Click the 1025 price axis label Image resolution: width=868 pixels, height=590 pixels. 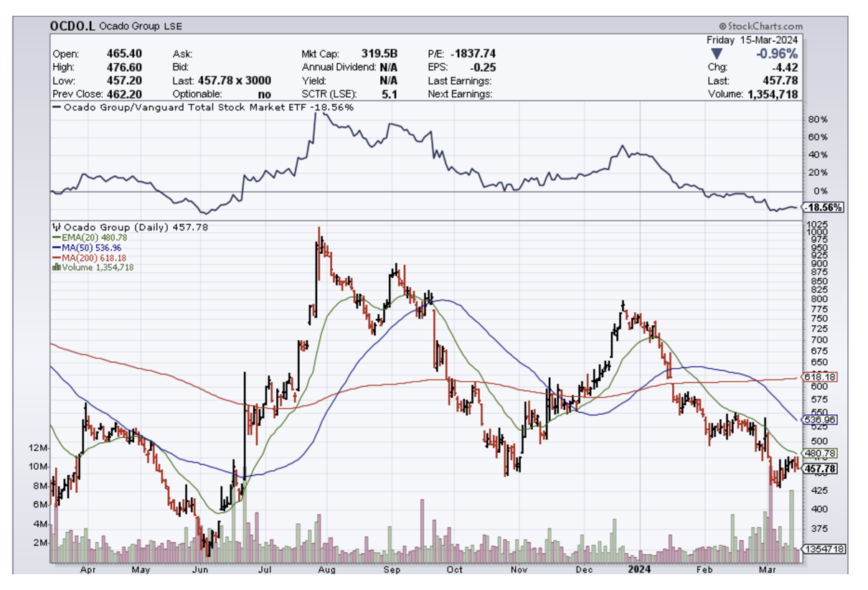817,226
